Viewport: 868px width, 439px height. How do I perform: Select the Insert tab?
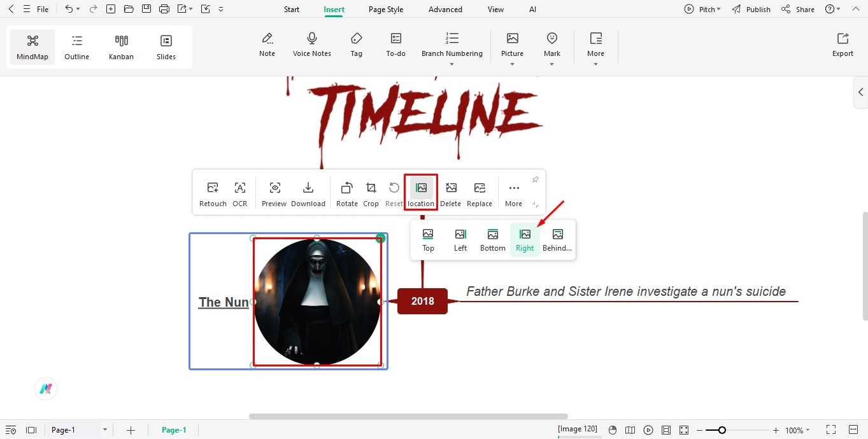[x=334, y=10]
